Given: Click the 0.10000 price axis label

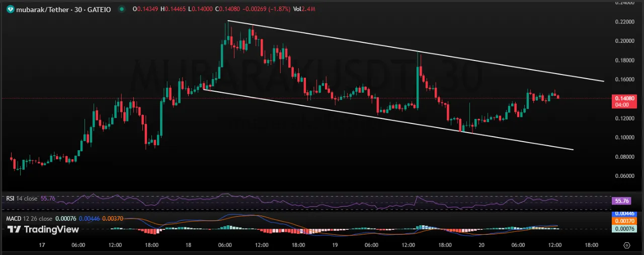Looking at the screenshot, I should pos(624,138).
